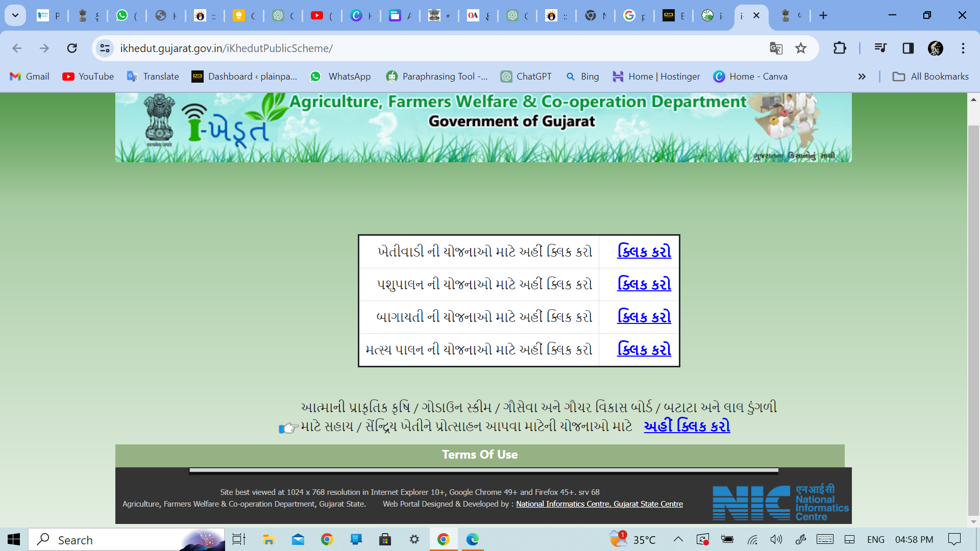The width and height of the screenshot is (980, 551).
Task: Click the translate page icon in address bar
Action: coord(777,48)
